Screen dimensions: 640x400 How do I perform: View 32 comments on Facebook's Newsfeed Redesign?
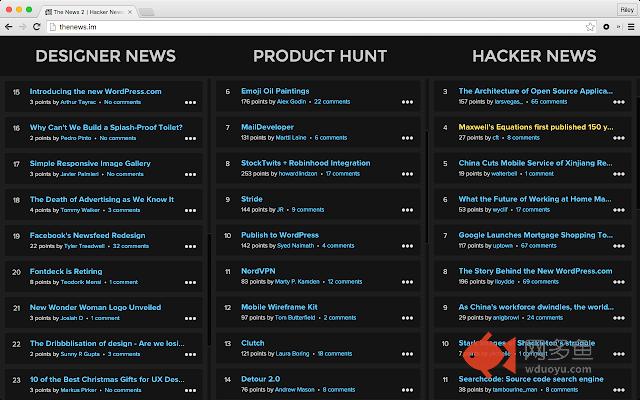(x=131, y=246)
